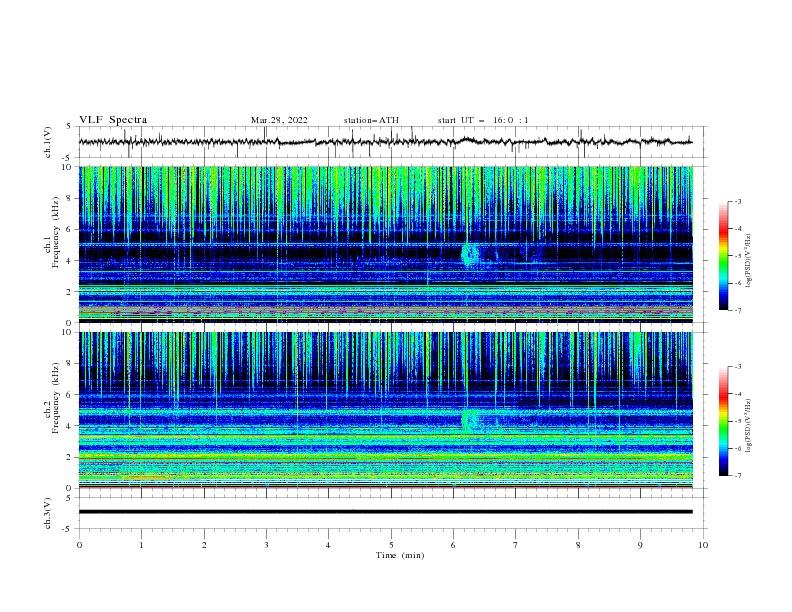Click the log(PSD) label beside ch.1 color bar
Screen dimensions: 792x612
pyautogui.click(x=748, y=261)
